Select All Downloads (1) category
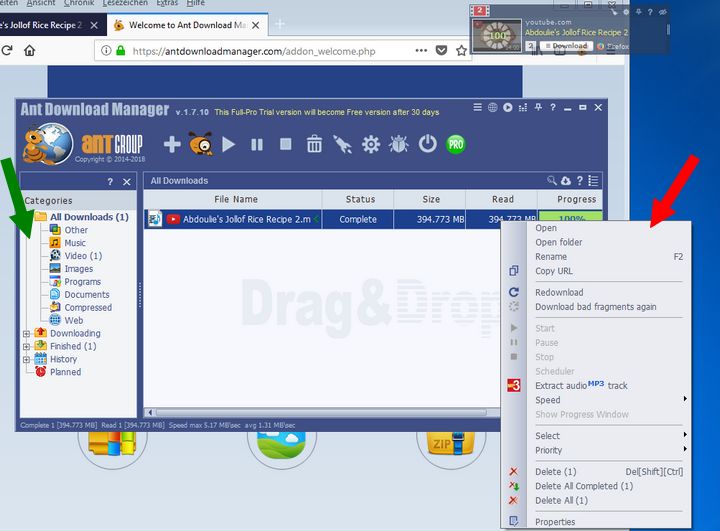 (x=89, y=217)
